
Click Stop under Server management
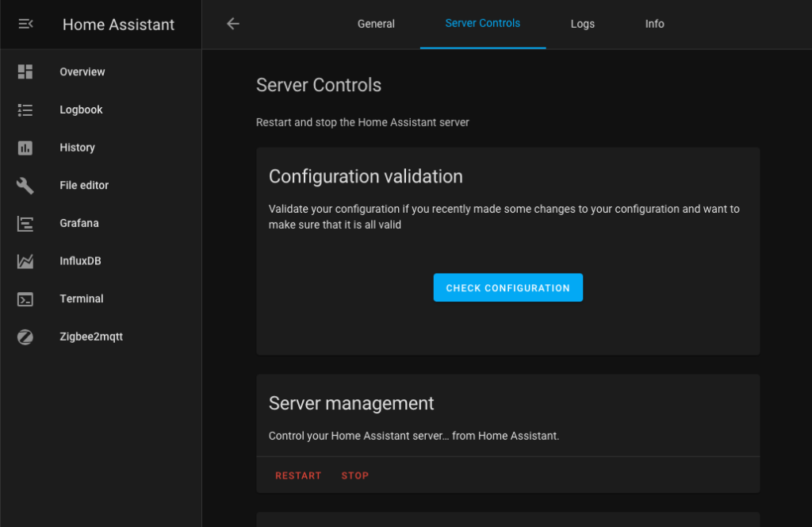(x=355, y=475)
